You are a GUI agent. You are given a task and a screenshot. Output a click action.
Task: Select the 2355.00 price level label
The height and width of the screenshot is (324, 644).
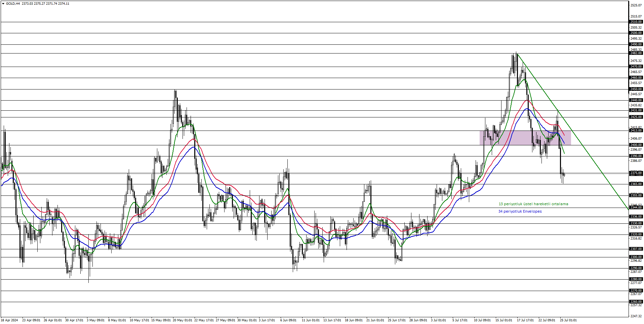click(x=636, y=195)
